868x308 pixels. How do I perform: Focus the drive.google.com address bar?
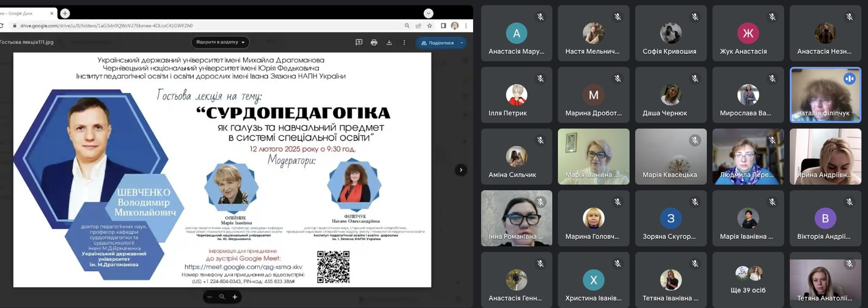206,25
